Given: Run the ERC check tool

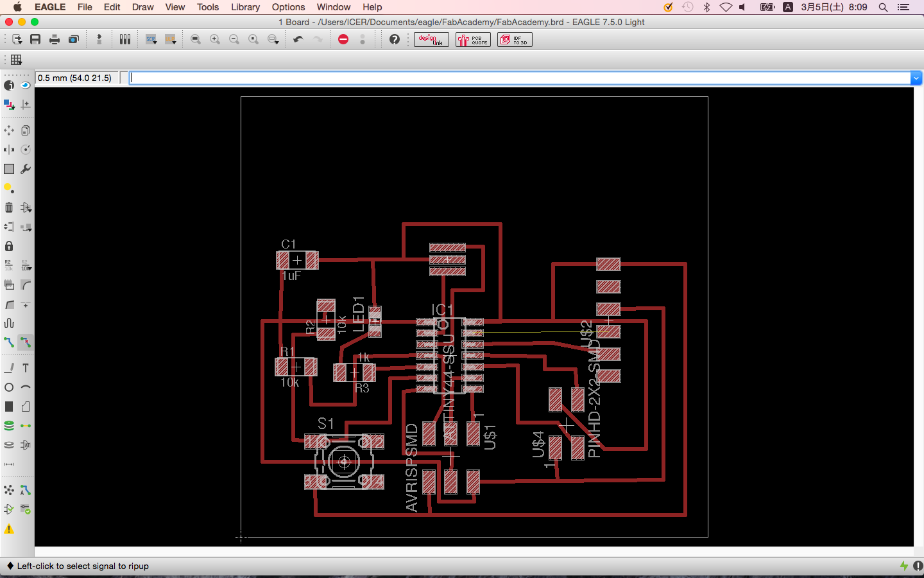Looking at the screenshot, I should tap(9, 509).
